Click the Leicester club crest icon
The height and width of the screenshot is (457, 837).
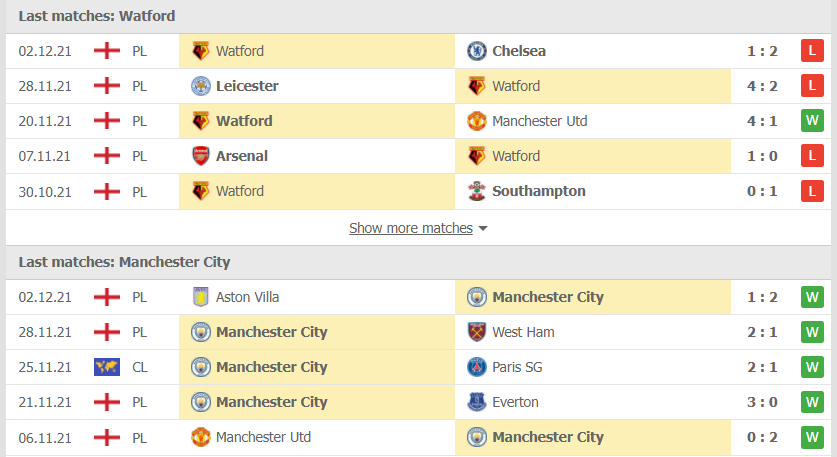coord(201,86)
